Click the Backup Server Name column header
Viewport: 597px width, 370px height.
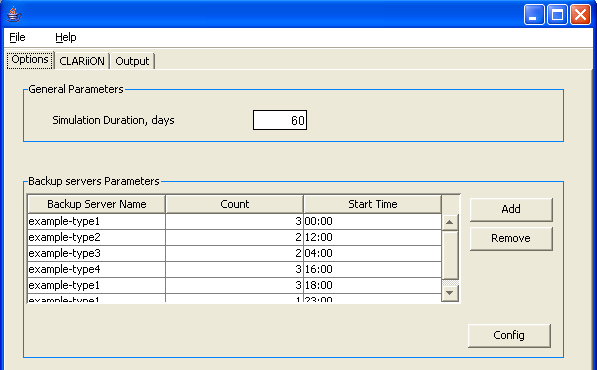pyautogui.click(x=97, y=204)
